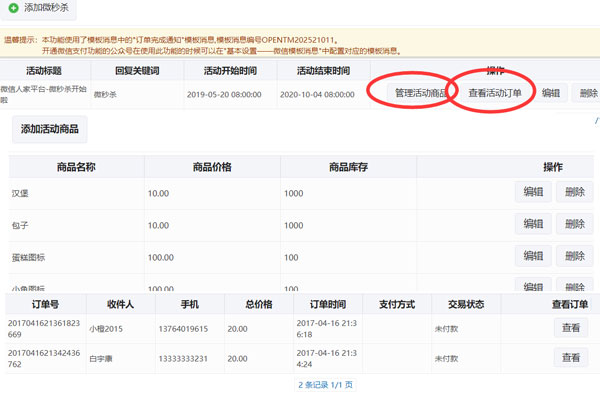Viewport: 600px width, 400px height.
Task: Click the 支付方式 column header
Action: click(397, 305)
